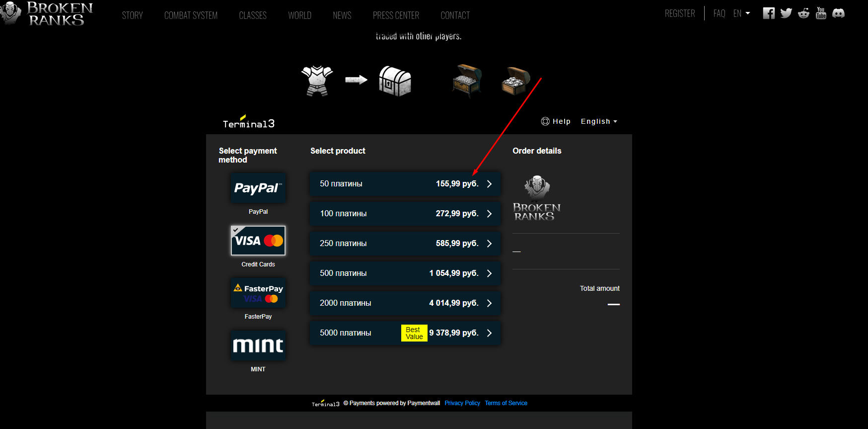Screen dimensions: 868x429
Task: Open the Reddit social icon
Action: pos(803,13)
